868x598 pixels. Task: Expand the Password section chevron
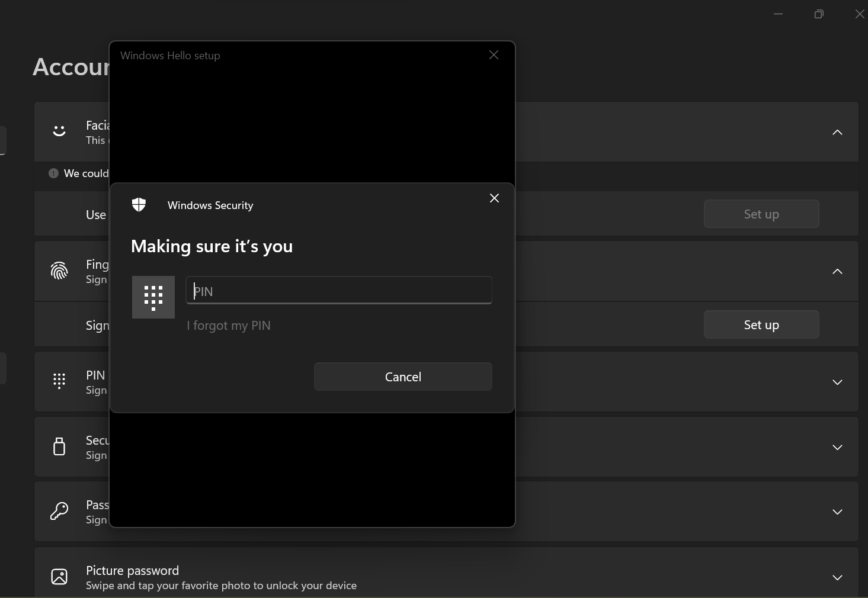pos(837,512)
